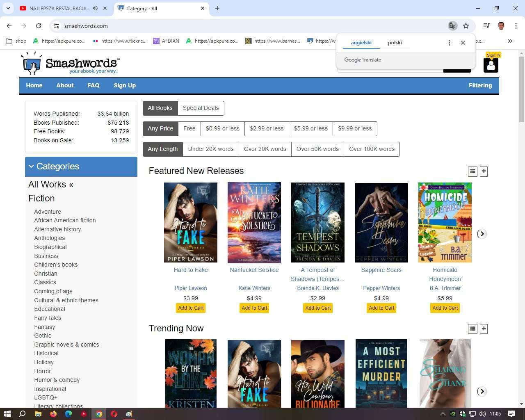Switch to polski tab in Translate
Image resolution: width=525 pixels, height=420 pixels.
(x=395, y=43)
